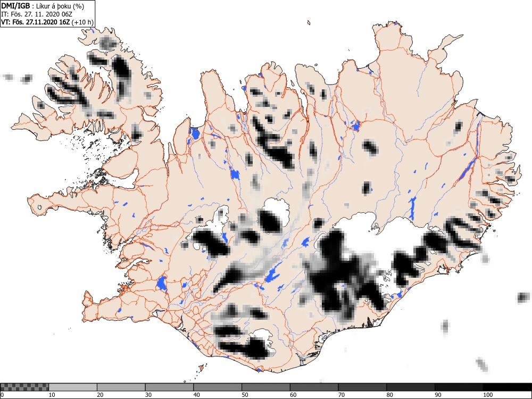532x399 pixels.
Task: Click the legend label '10'
Action: point(52,395)
